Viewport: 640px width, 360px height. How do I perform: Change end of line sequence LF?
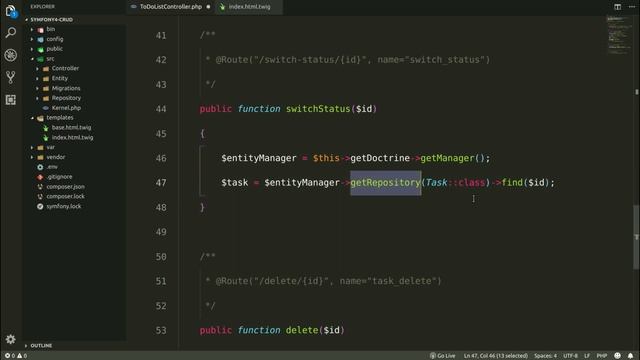(587, 356)
